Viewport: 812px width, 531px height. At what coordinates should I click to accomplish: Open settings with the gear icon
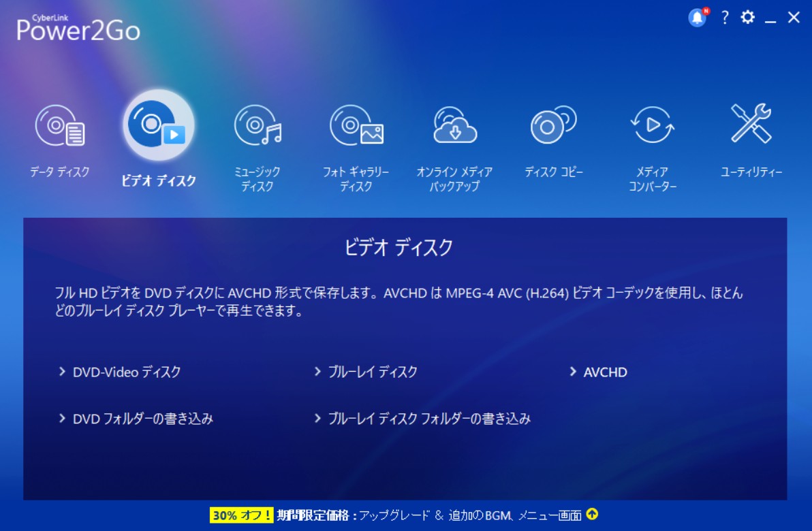click(747, 18)
